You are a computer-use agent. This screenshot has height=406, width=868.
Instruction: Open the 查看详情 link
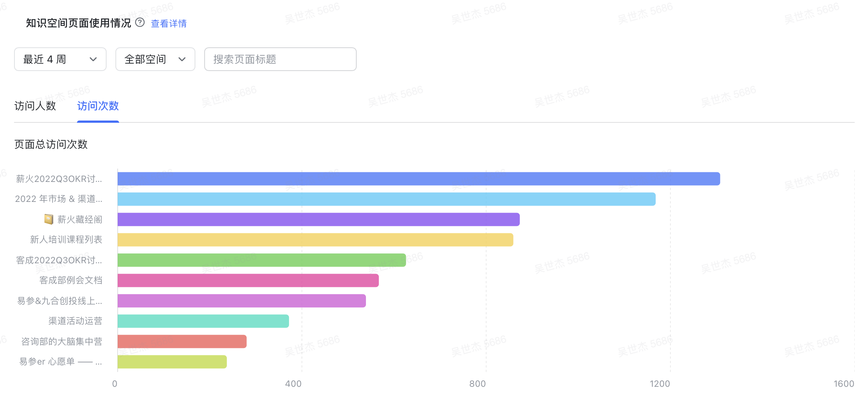coord(169,23)
